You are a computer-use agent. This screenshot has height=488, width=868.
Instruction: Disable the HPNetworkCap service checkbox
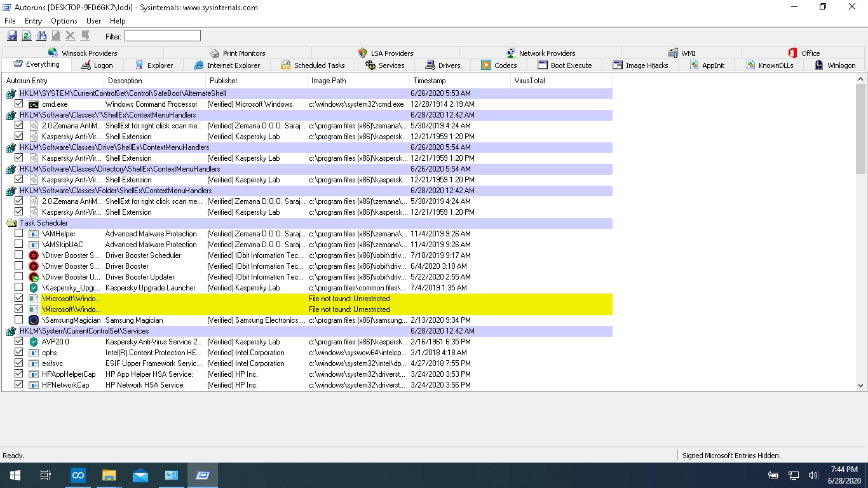(19, 384)
